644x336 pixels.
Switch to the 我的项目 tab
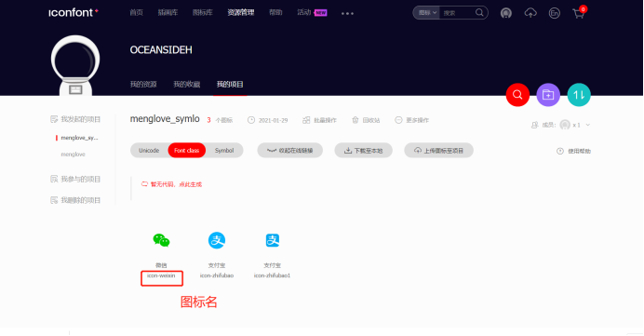[230, 84]
